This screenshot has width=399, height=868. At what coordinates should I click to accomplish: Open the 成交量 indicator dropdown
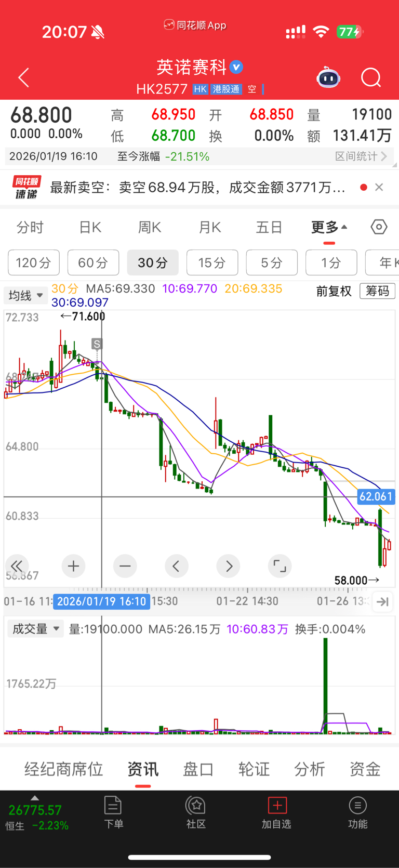pyautogui.click(x=35, y=629)
